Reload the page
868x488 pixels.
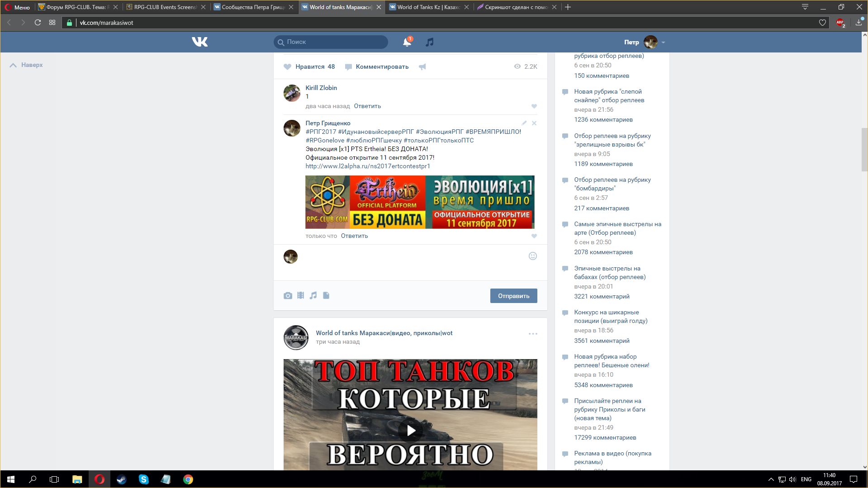(38, 23)
